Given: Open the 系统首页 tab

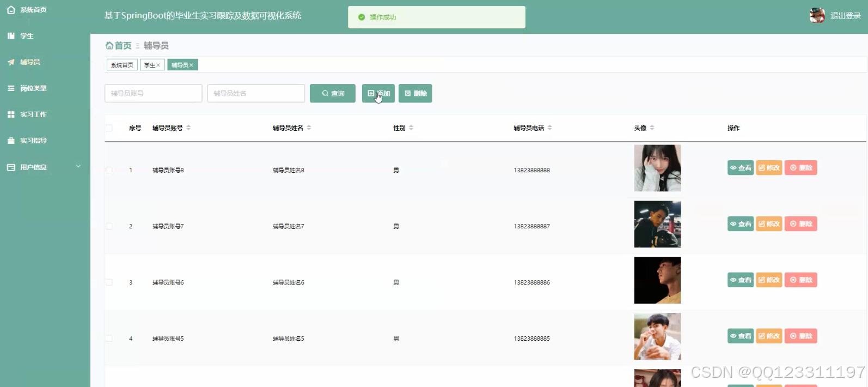Looking at the screenshot, I should tap(122, 65).
